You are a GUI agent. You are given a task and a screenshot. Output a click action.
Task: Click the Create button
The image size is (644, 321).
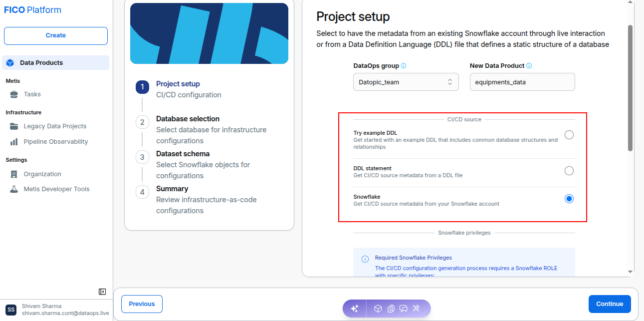pyautogui.click(x=56, y=36)
